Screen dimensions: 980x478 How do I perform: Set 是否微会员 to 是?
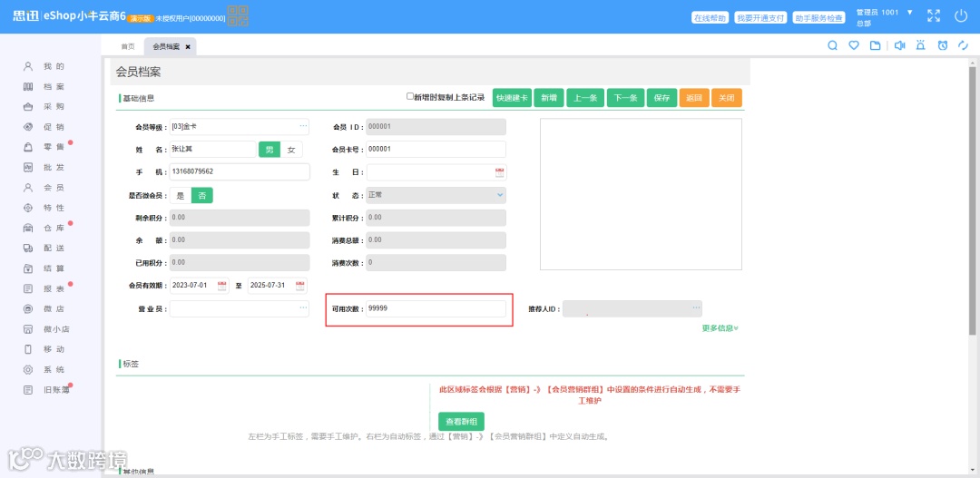click(181, 196)
